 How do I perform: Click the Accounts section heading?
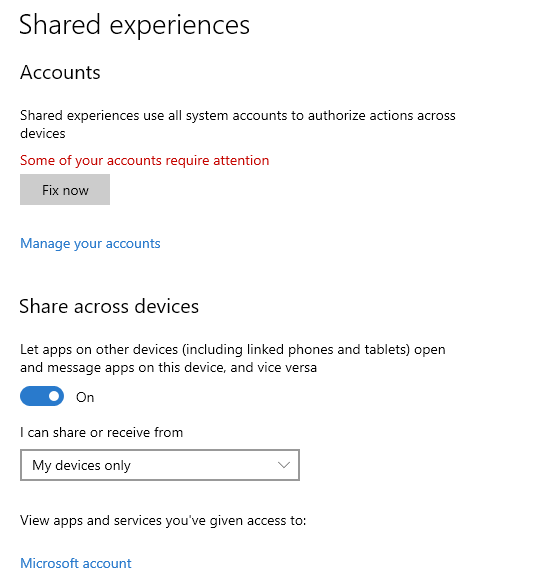tap(60, 72)
